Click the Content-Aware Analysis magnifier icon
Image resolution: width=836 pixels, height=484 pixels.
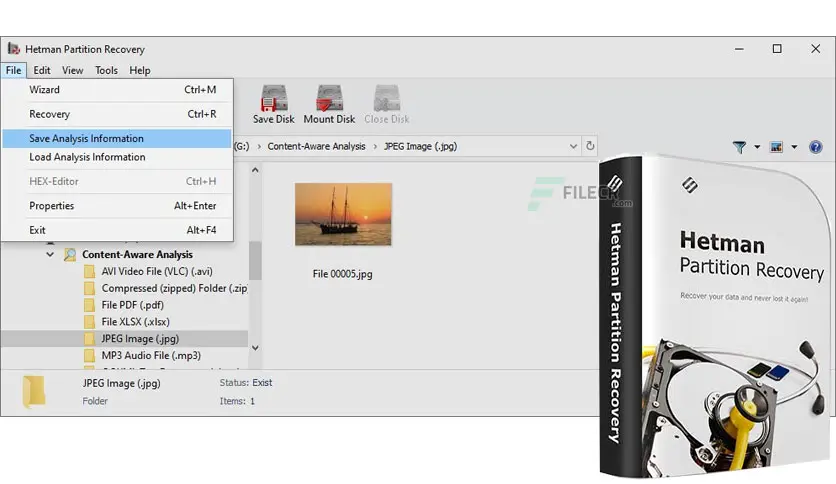click(70, 255)
